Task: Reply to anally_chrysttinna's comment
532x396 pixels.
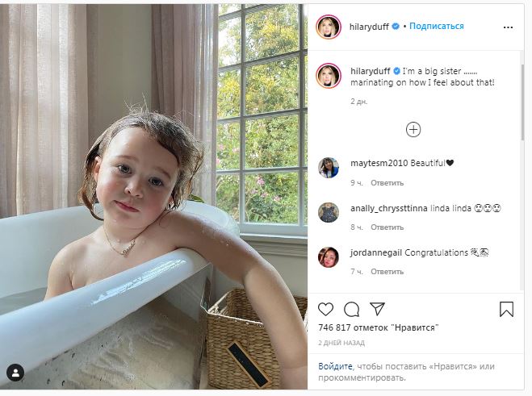Action: click(387, 227)
